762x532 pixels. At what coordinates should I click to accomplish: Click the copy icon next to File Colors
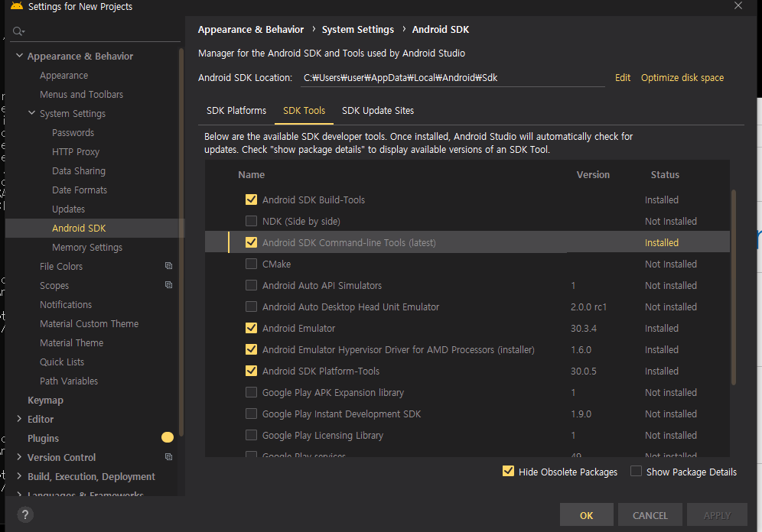tap(168, 265)
